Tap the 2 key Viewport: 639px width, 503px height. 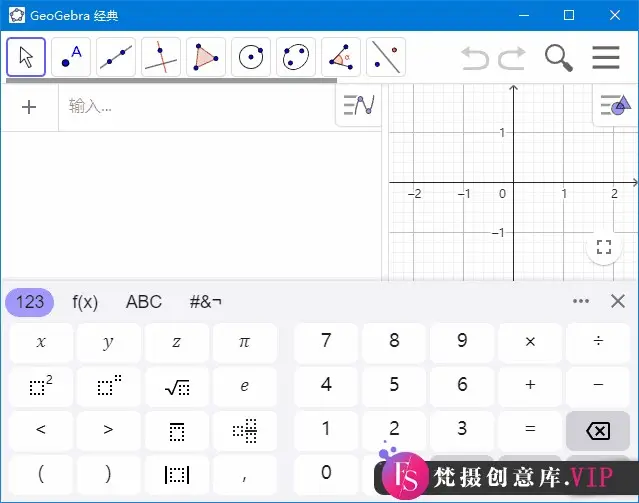coord(394,430)
